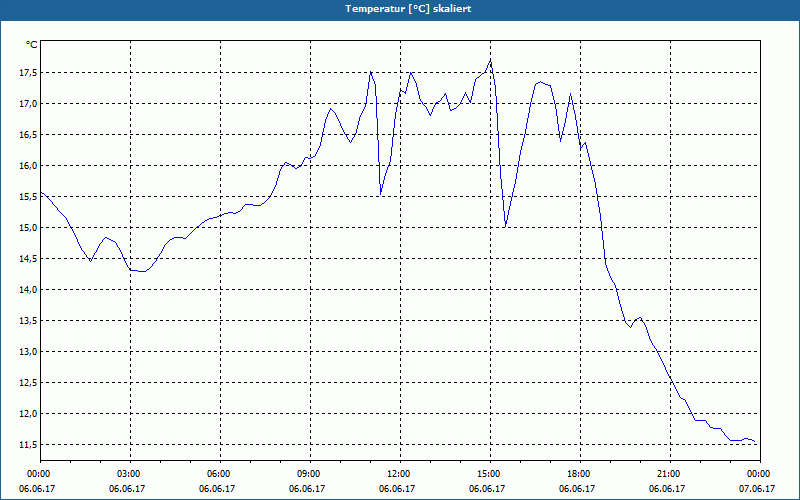Click the 03:00 time axis label
The height and width of the screenshot is (500, 800).
pos(130,474)
